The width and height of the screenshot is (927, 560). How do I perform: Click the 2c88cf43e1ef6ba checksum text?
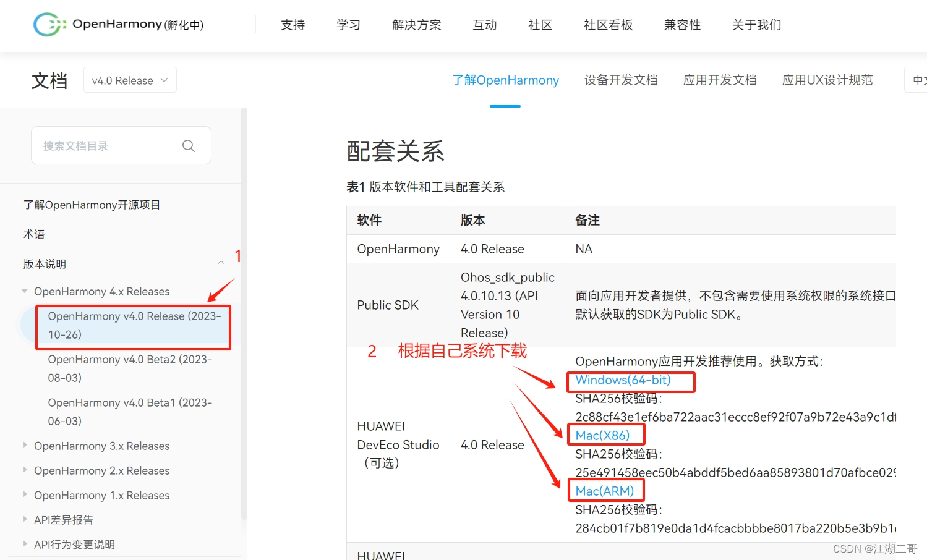[735, 417]
